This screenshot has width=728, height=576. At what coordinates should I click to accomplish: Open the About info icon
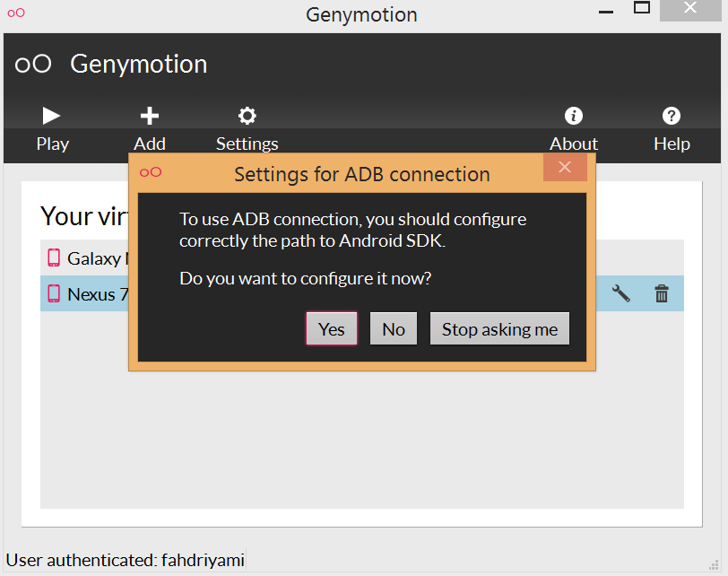[x=573, y=116]
